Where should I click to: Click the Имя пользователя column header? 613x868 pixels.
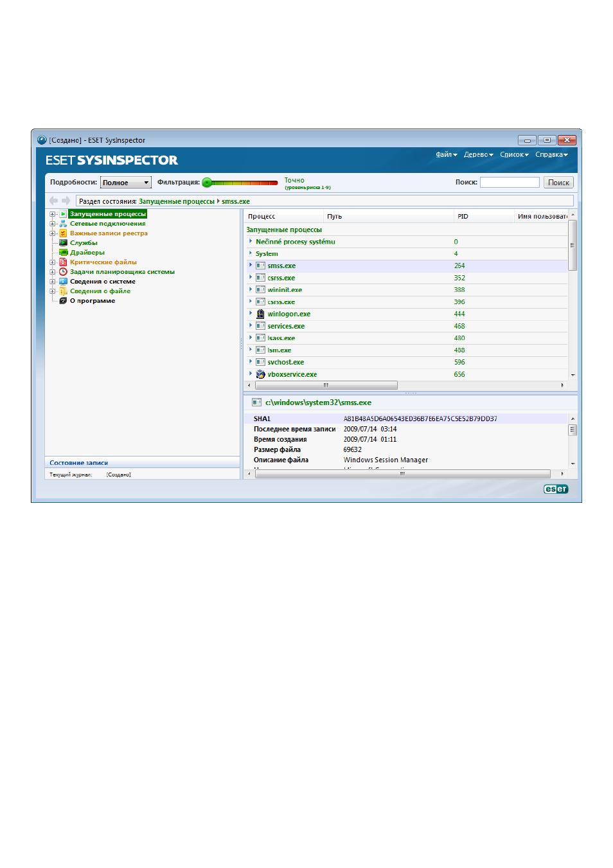click(x=542, y=217)
